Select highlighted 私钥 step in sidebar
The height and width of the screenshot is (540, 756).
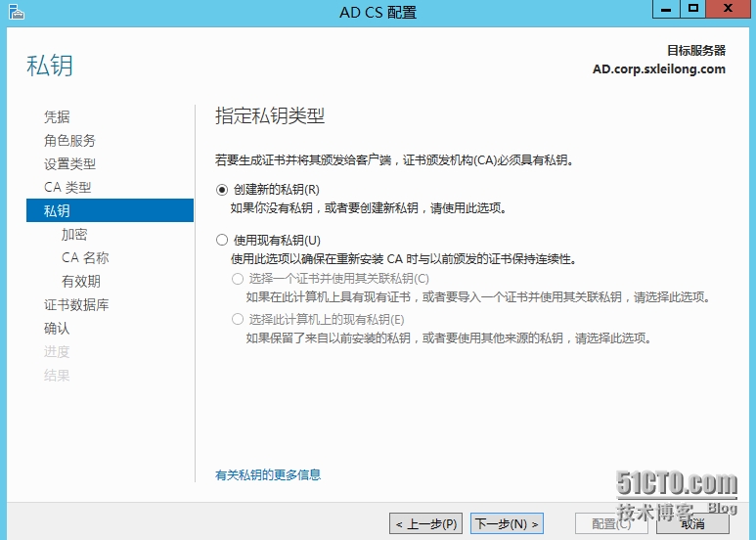click(x=110, y=210)
